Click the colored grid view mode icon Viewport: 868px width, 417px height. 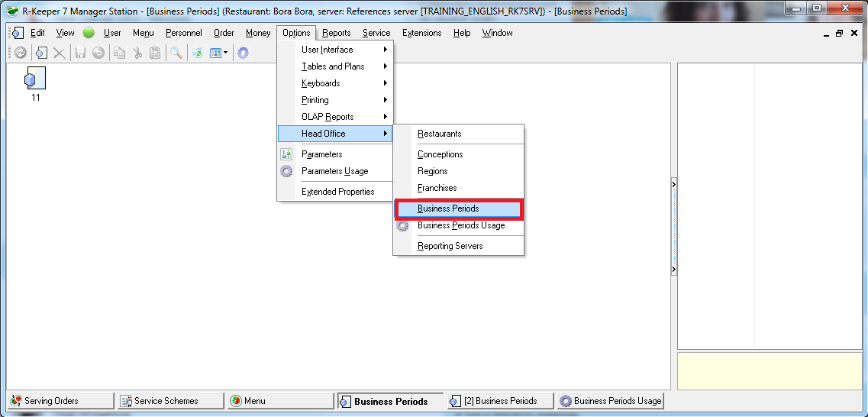click(215, 53)
